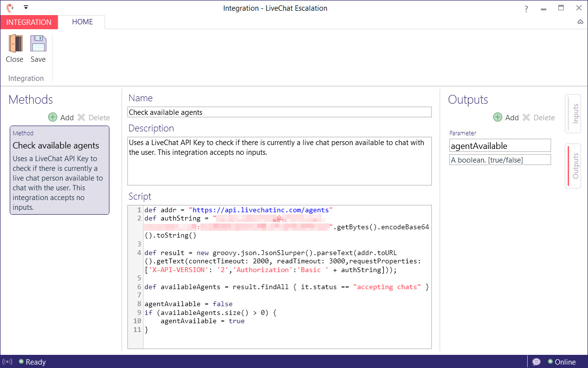The height and width of the screenshot is (368, 588).
Task: Add a new output parameter
Action: [x=506, y=117]
